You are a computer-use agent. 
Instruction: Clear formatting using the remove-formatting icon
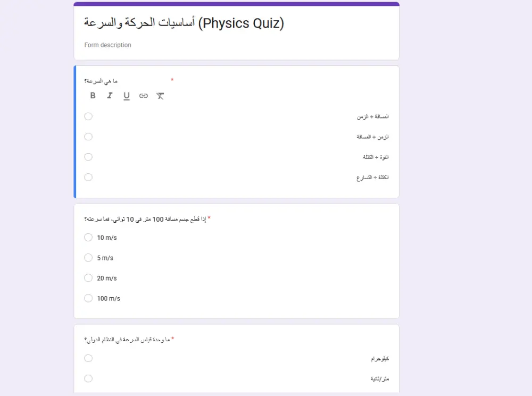click(x=160, y=96)
